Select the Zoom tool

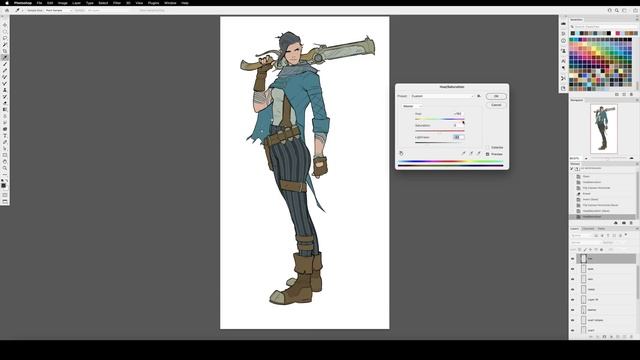point(5,168)
